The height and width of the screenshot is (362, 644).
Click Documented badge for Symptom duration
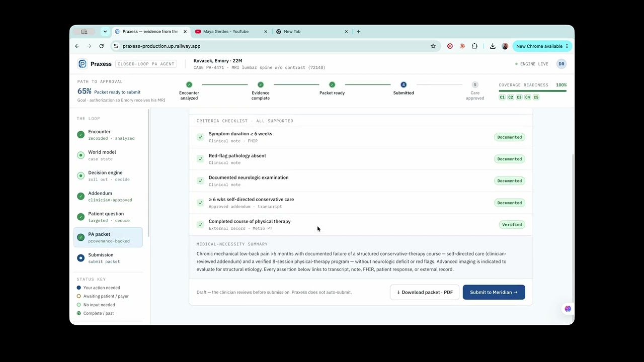point(509,137)
